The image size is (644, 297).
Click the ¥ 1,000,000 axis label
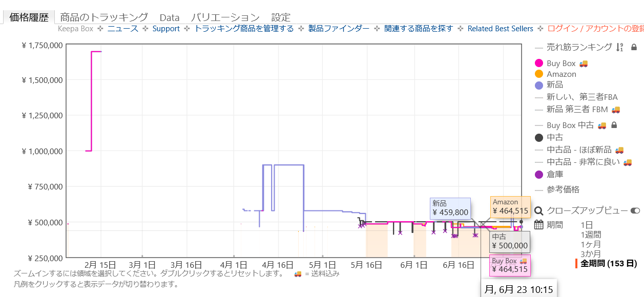43,151
